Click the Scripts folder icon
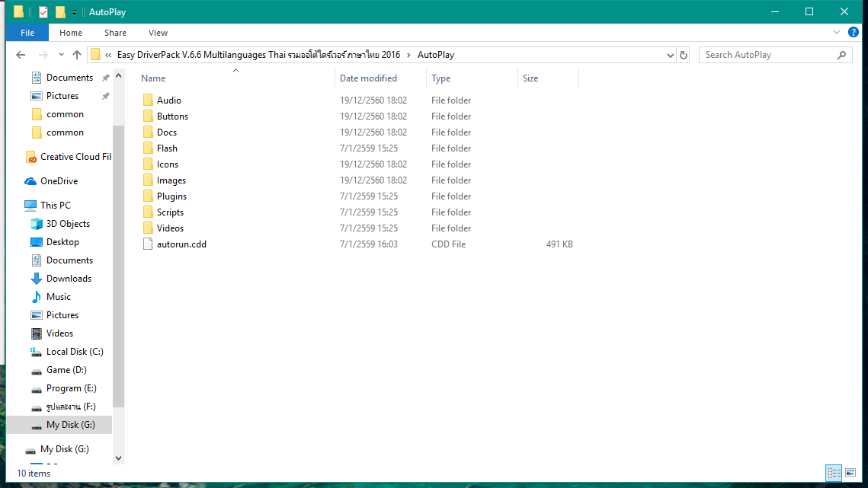This screenshot has width=868, height=488. [x=148, y=212]
